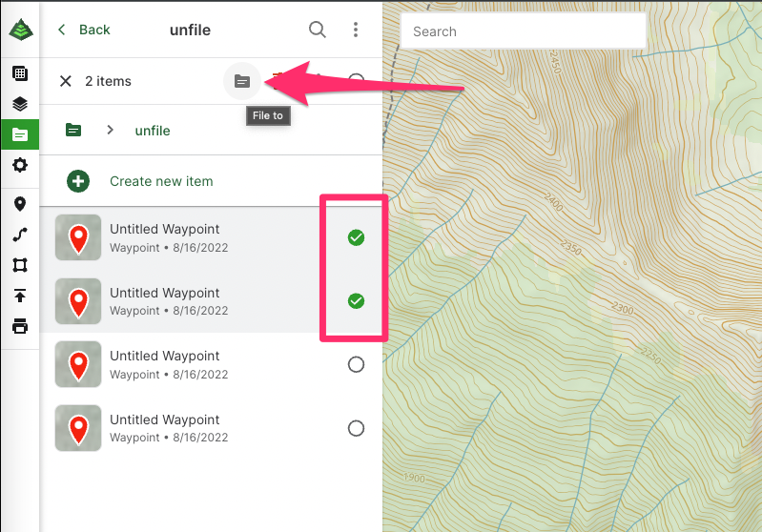
Task: Click the unfile folder title heading
Action: [190, 31]
